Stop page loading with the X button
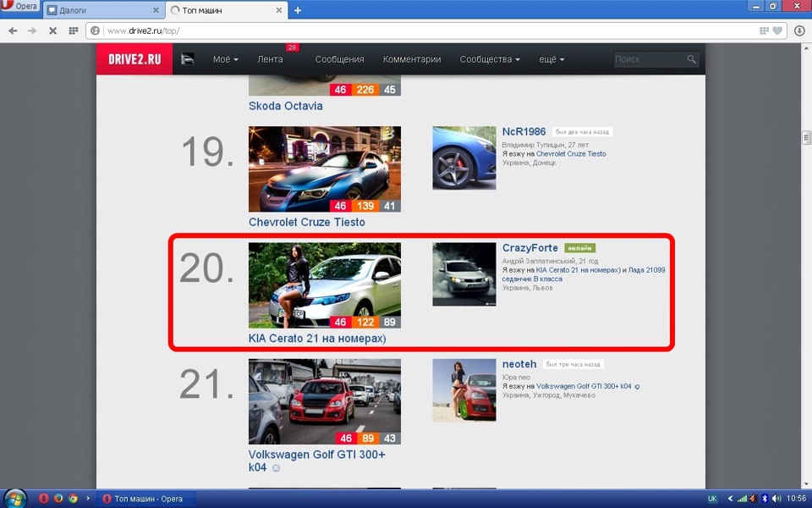 pos(52,30)
